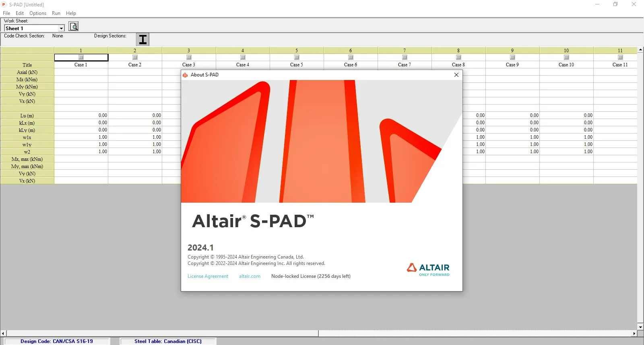Open the I-beam design sections button
The height and width of the screenshot is (345, 644).
click(143, 39)
